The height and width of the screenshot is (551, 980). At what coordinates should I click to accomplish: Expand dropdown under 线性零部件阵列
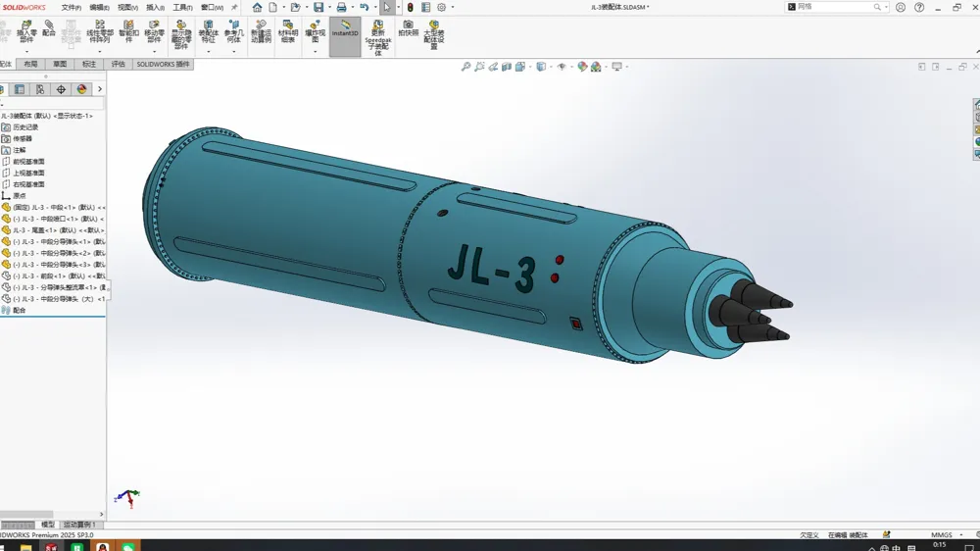pos(99,51)
